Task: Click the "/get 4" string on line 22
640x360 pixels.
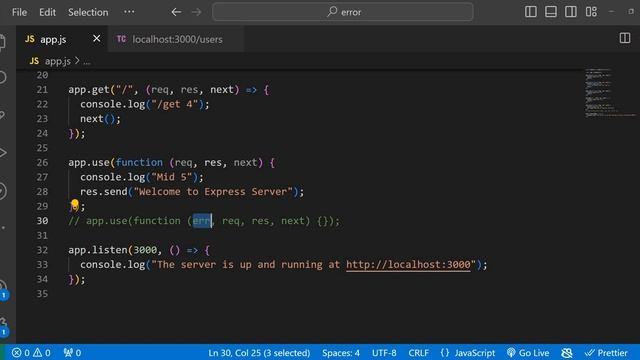Action: pyautogui.click(x=174, y=104)
